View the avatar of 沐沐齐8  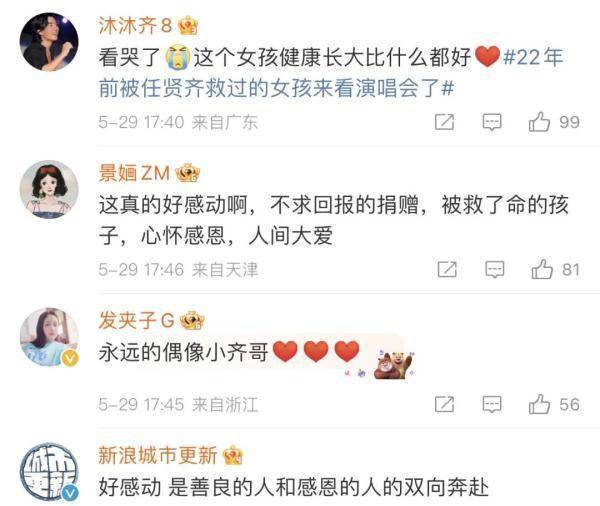click(49, 42)
